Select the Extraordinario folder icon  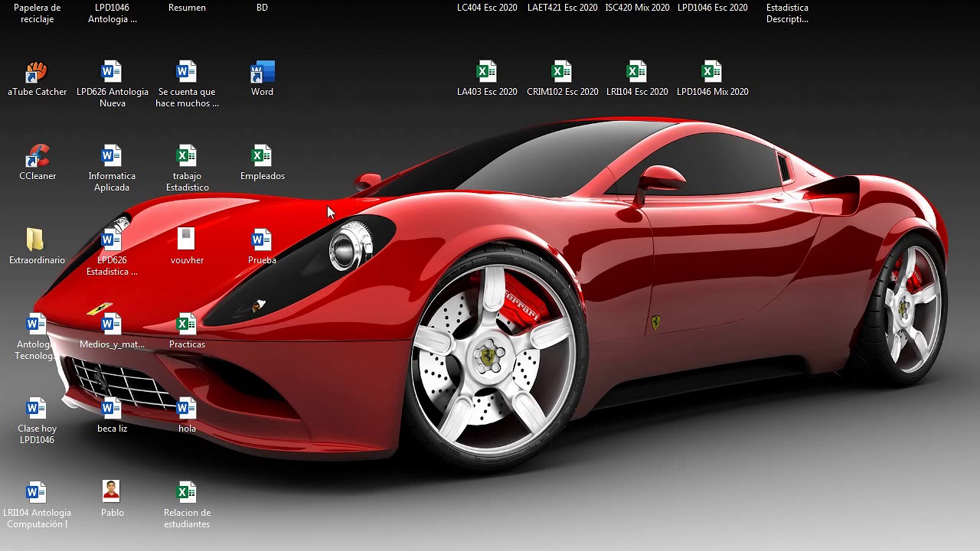click(35, 240)
